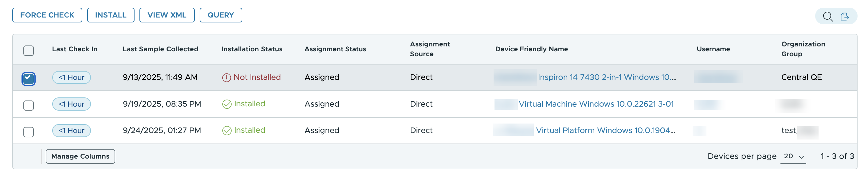Check the Virtual Platform Windows row checkbox

pyautogui.click(x=29, y=132)
